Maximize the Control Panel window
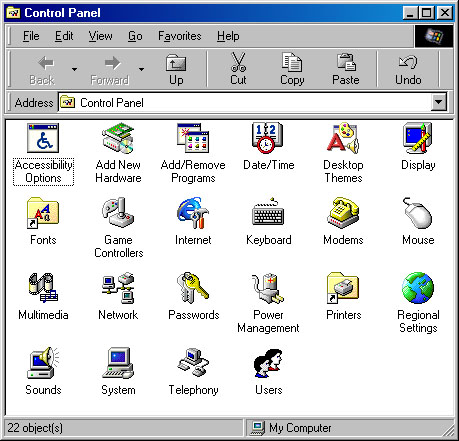This screenshot has height=441, width=459. click(426, 13)
